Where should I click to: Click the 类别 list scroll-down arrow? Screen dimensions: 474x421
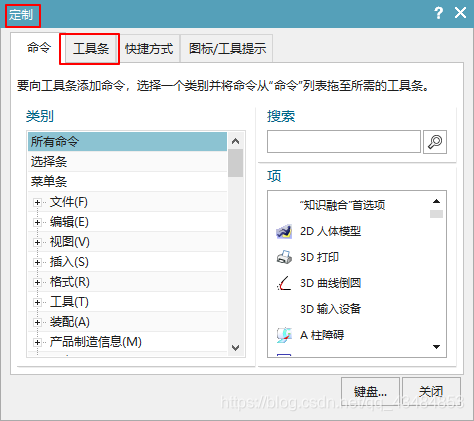click(236, 348)
